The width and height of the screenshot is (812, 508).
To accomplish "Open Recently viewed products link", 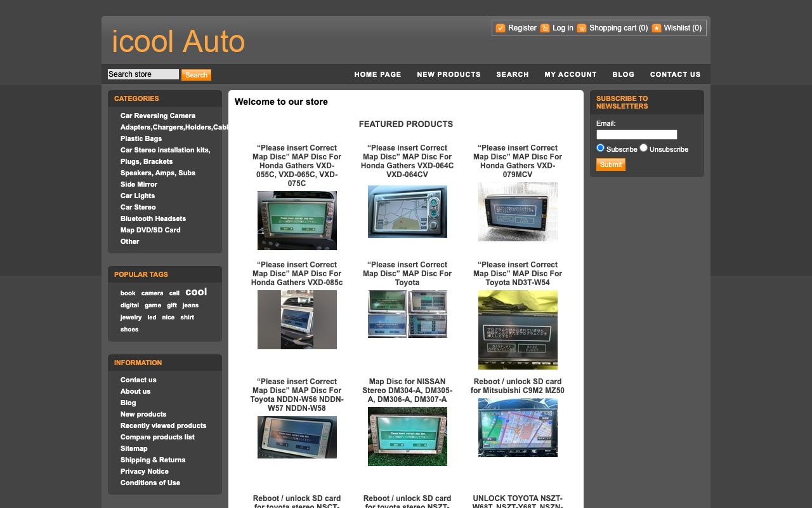I will click(x=163, y=425).
